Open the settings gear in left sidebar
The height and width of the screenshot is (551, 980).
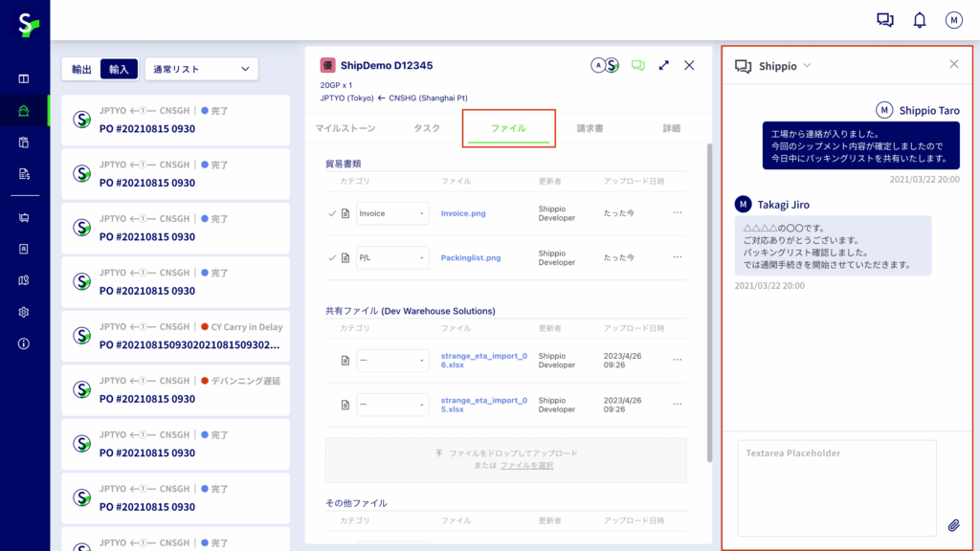24,312
